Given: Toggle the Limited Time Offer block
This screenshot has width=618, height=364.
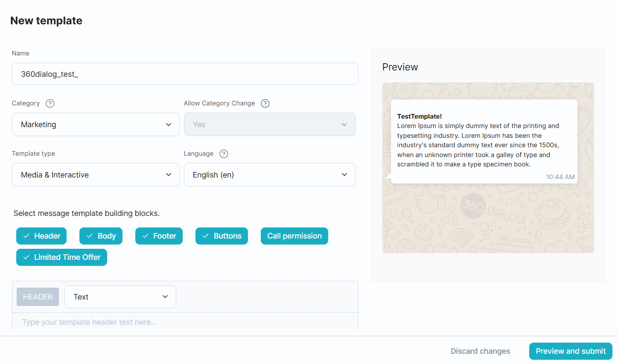Looking at the screenshot, I should click(61, 257).
